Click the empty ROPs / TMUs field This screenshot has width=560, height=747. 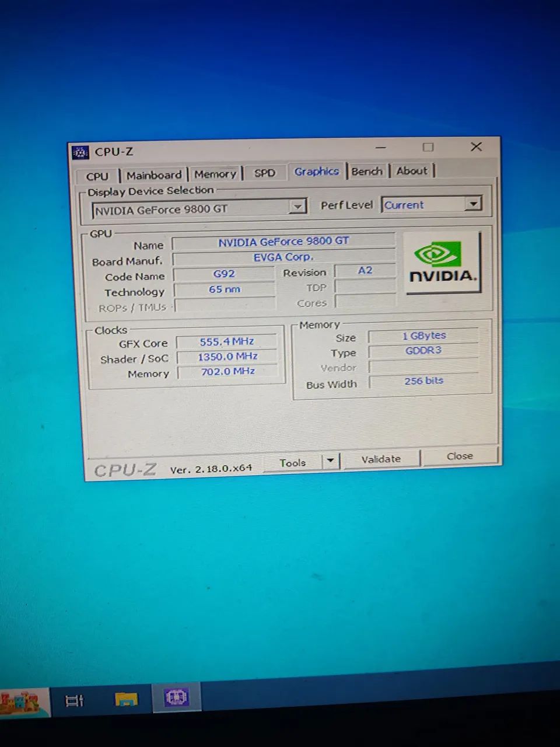tap(225, 305)
